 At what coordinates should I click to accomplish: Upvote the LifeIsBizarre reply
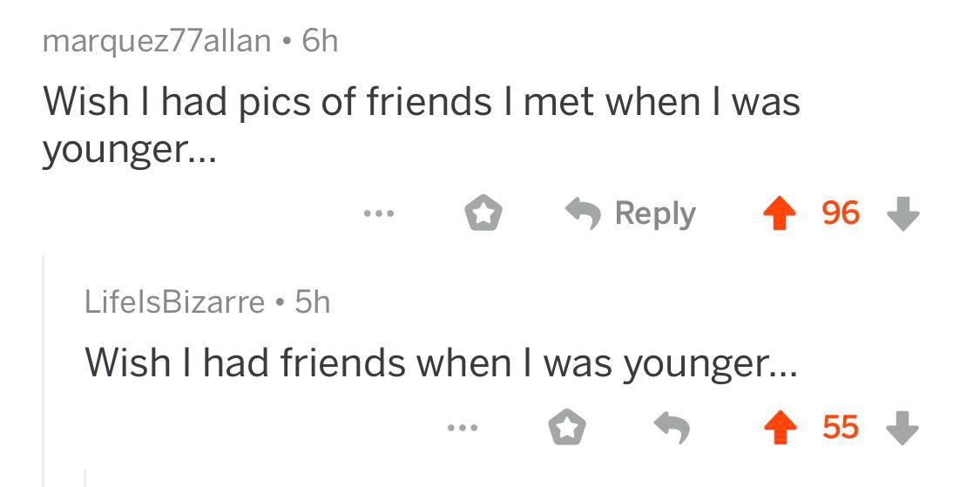(781, 427)
